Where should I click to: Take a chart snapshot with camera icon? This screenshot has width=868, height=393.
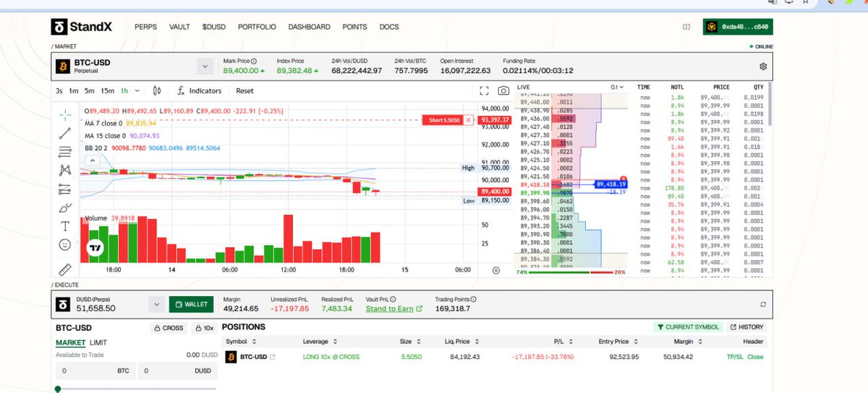(503, 91)
